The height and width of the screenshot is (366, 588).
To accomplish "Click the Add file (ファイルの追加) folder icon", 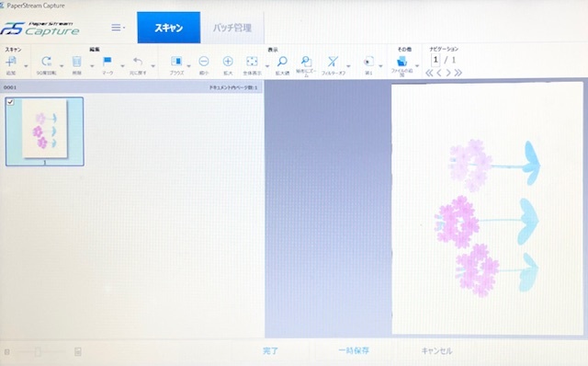I will [402, 62].
